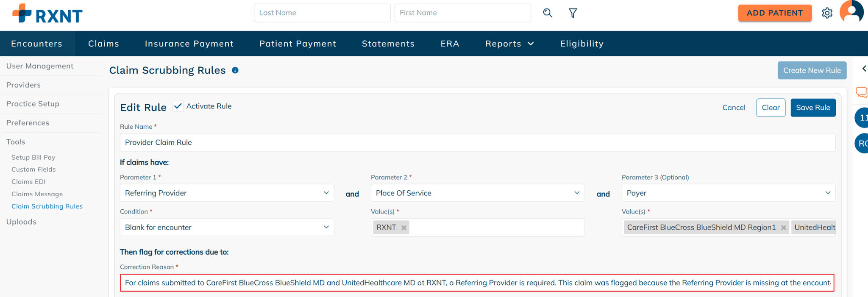The height and width of the screenshot is (297, 868).
Task: Click the UnitedHealt payer tag
Action: [814, 228]
